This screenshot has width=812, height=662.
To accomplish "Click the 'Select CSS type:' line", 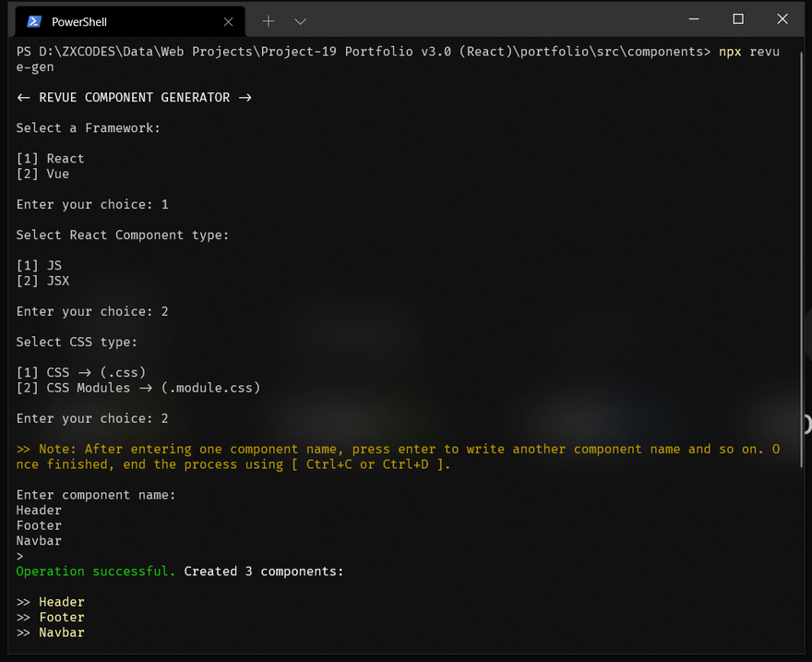I will [x=77, y=342].
